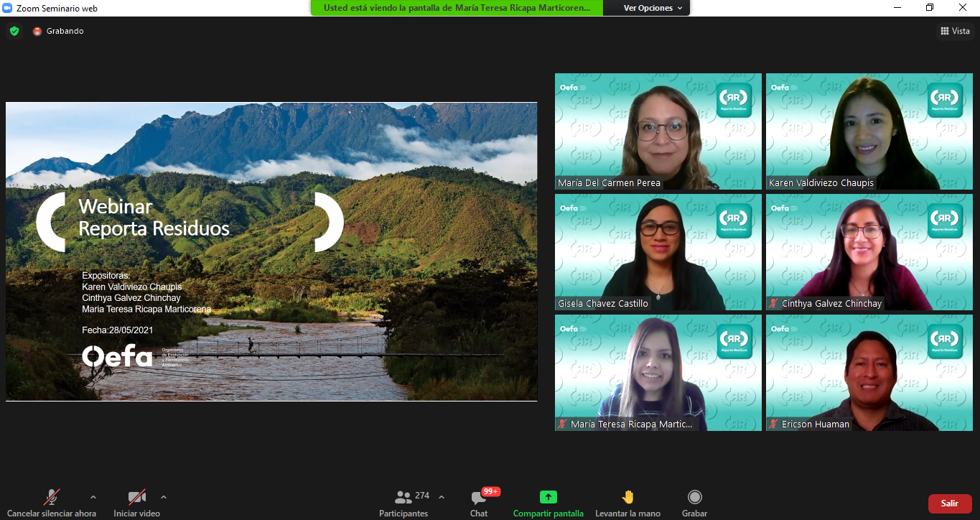The height and width of the screenshot is (520, 980).
Task: Click 'Cinthya Galvez Chinchay' in slide presenter list
Action: tap(131, 297)
